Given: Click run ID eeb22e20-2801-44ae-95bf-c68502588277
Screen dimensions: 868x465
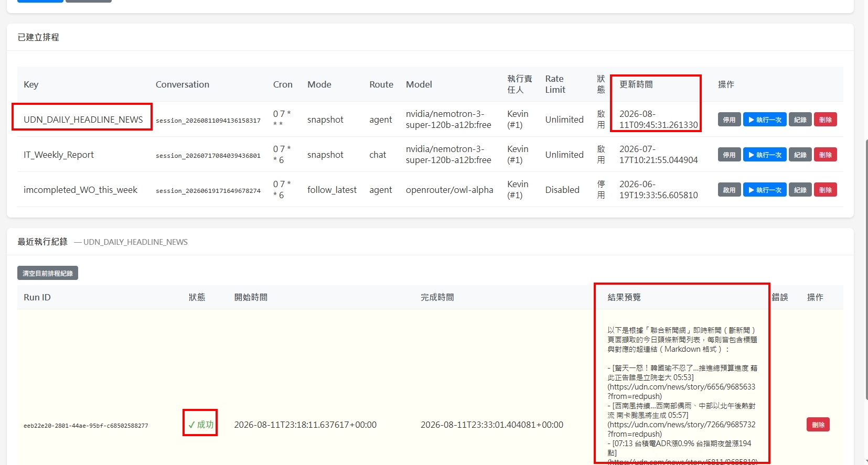Looking at the screenshot, I should click(86, 426).
